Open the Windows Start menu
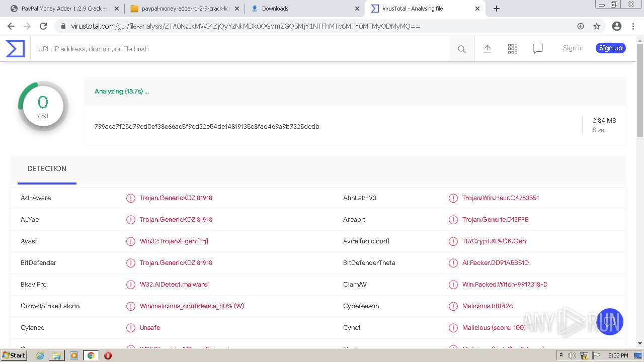This screenshot has height=362, width=644. (x=14, y=355)
